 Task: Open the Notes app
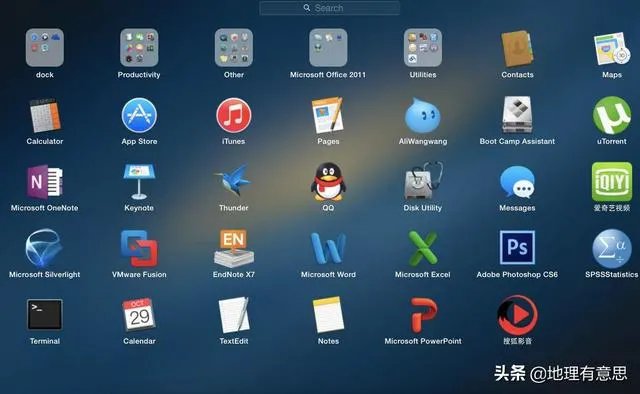click(x=328, y=315)
